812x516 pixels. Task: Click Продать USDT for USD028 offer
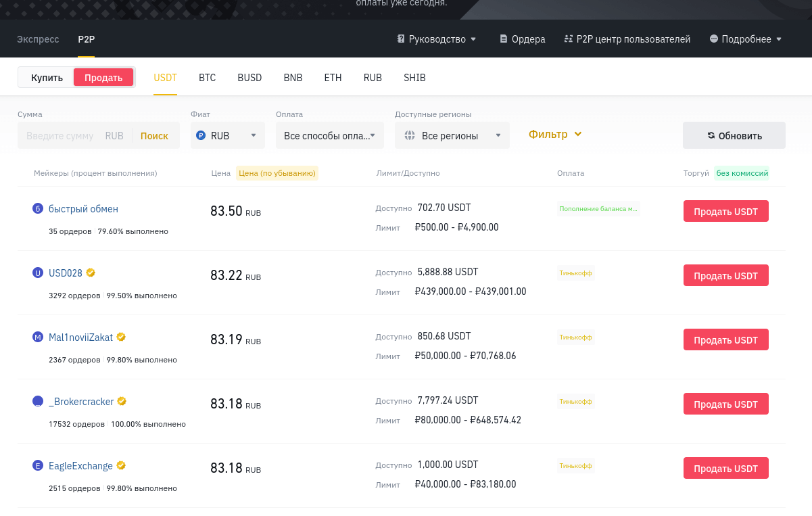[725, 276]
